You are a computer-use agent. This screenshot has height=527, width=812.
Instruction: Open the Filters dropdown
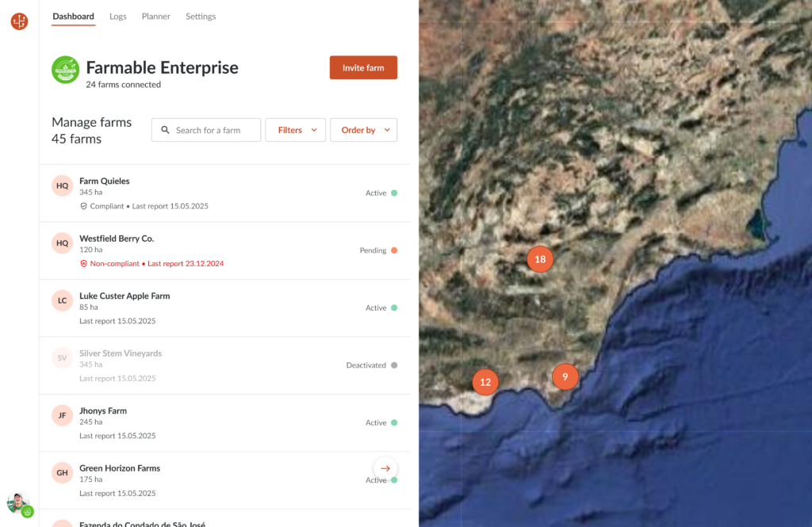pyautogui.click(x=295, y=130)
